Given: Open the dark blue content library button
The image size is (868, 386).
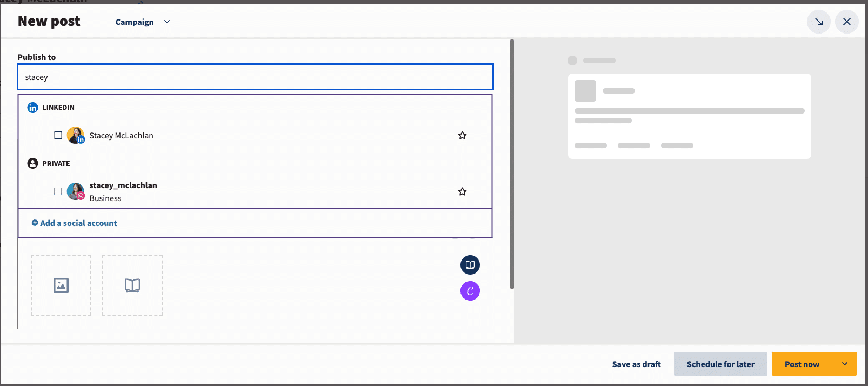Looking at the screenshot, I should [470, 265].
